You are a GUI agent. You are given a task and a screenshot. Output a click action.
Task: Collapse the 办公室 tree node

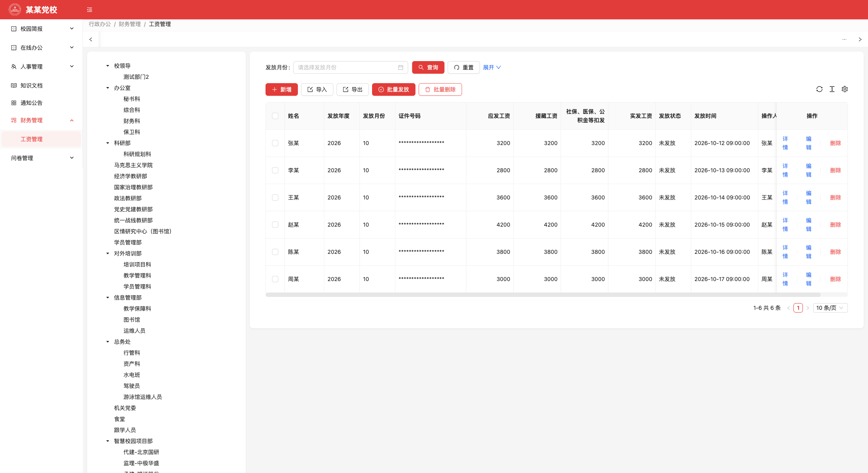point(108,88)
